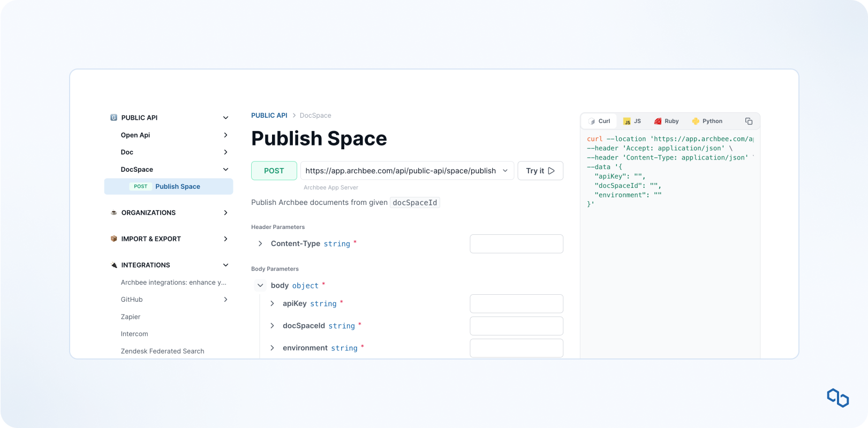Click the IMPORT & EXPORT box icon

114,239
